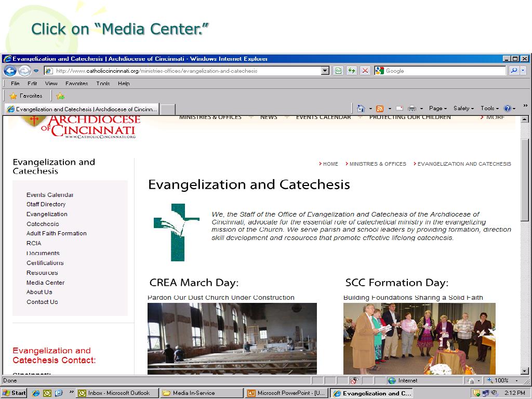Screen dimensions: 532x399
Task: Open the Favorites menu in menu bar
Action: pos(77,84)
